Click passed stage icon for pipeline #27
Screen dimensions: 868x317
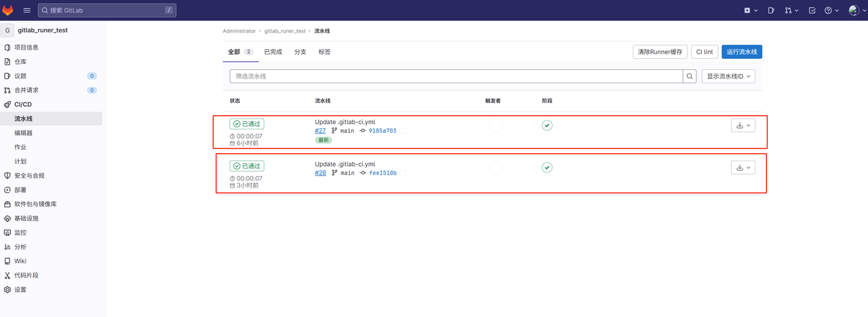tap(547, 125)
